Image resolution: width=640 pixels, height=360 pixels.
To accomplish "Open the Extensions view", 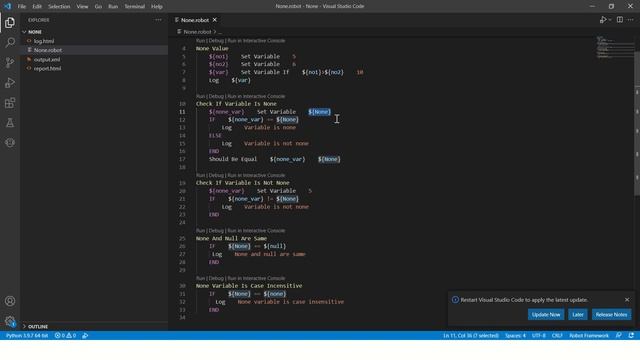I will pos(10,102).
